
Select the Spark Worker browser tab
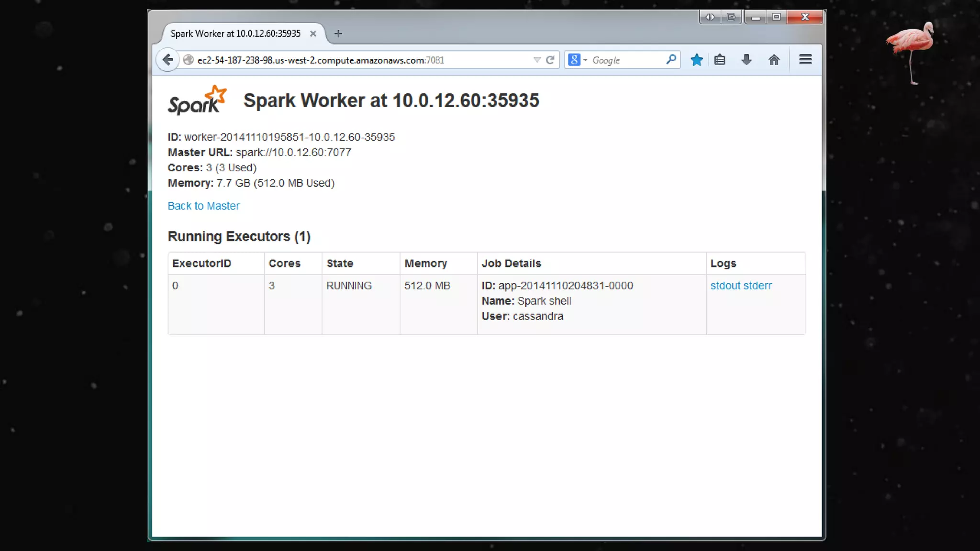point(235,33)
